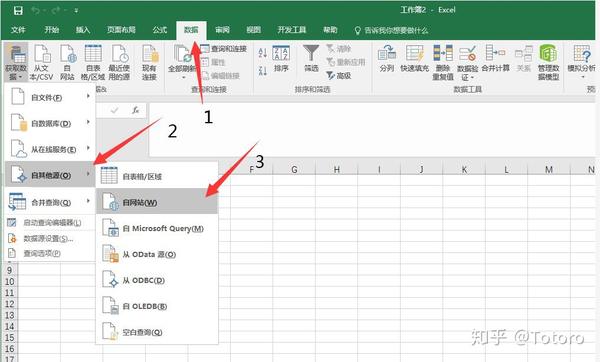This screenshot has height=362, width=600.
Task: Choose 启动查询编辑器(L) menu entry
Action: (50, 223)
